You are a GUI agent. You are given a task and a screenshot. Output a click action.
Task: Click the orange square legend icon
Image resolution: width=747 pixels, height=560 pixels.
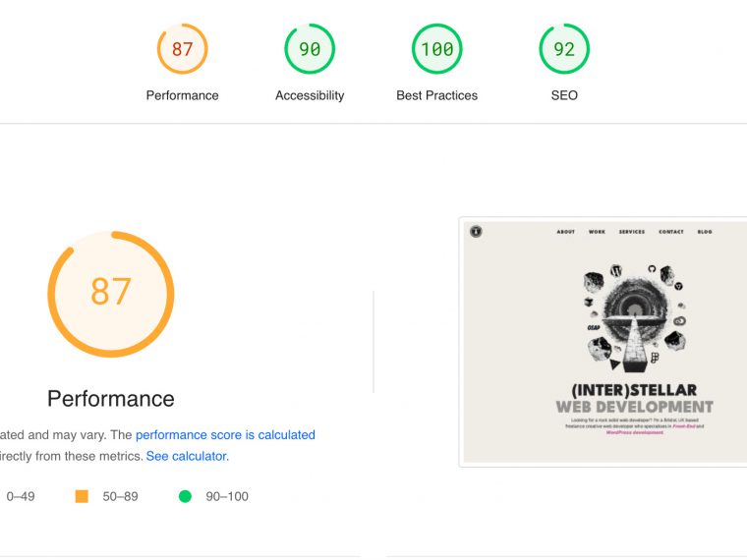tap(82, 496)
